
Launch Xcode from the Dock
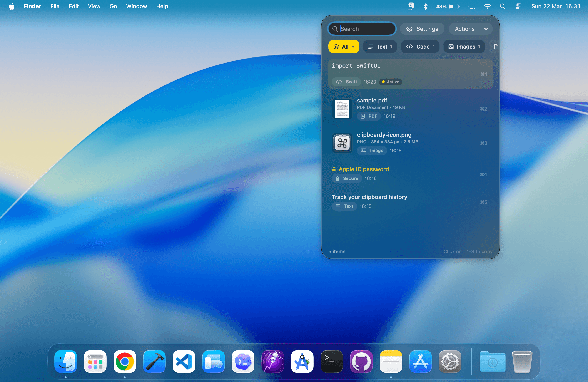(x=154, y=362)
